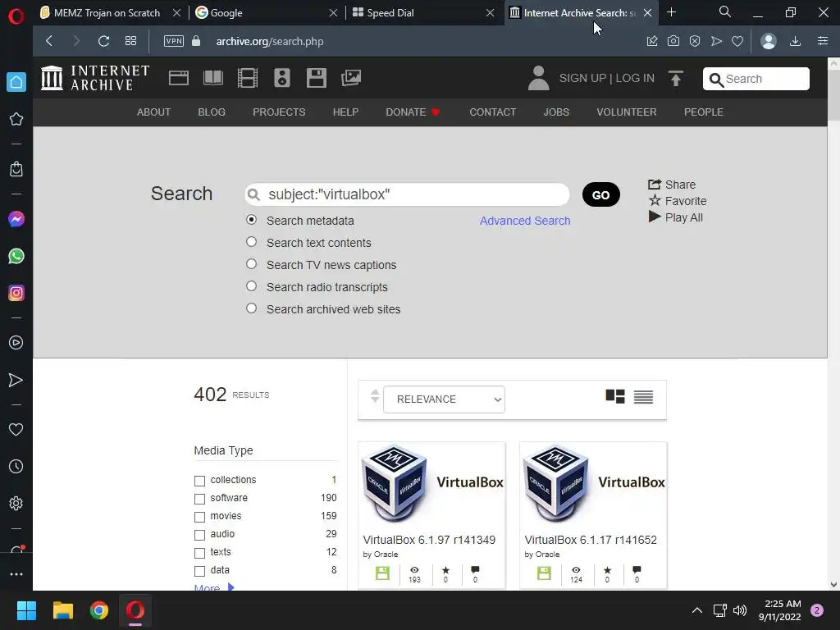This screenshot has height=630, width=840.
Task: Toggle sort direction arrows
Action: 375,396
